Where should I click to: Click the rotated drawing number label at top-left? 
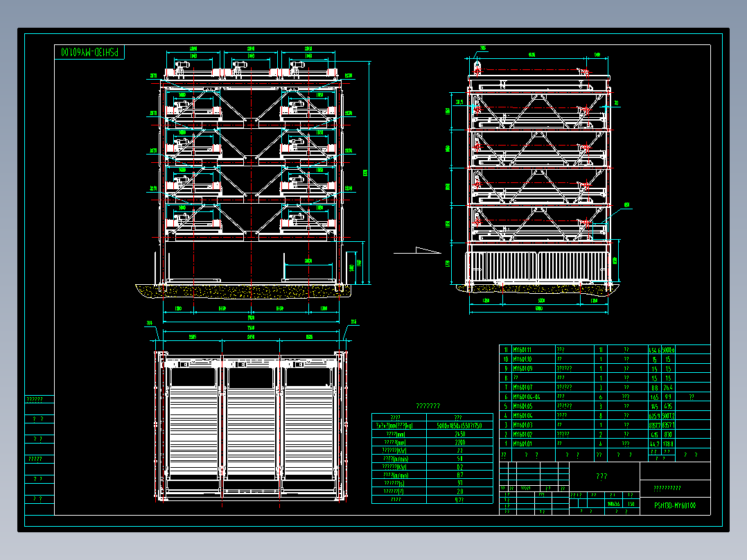89,51
